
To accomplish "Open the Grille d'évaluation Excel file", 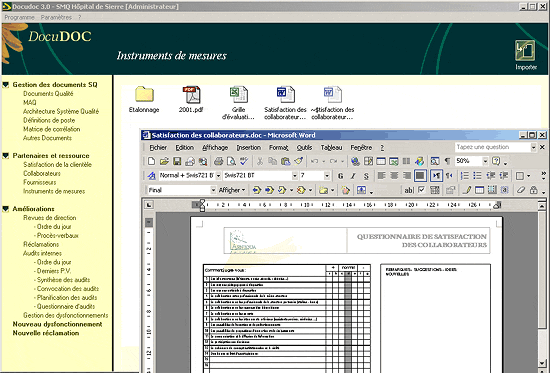I will [239, 95].
